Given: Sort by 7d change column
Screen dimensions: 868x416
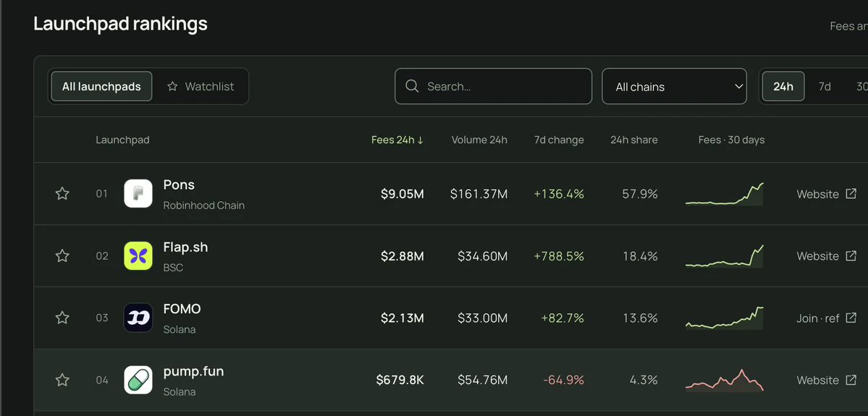Looking at the screenshot, I should click(559, 140).
